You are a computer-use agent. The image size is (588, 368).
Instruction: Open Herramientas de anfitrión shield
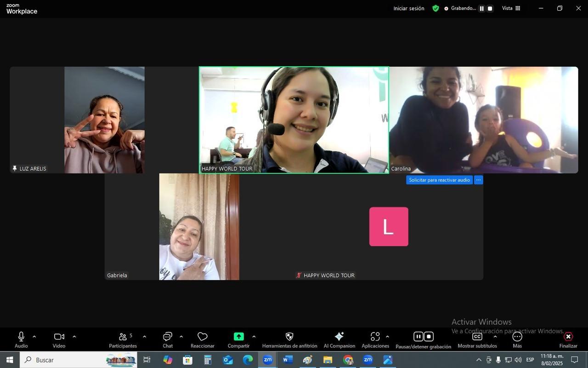tap(289, 339)
